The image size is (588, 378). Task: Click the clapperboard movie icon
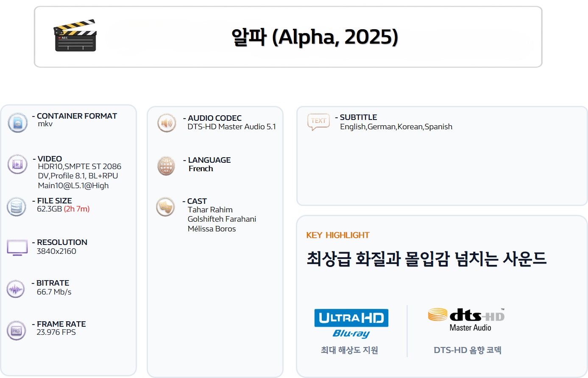75,36
